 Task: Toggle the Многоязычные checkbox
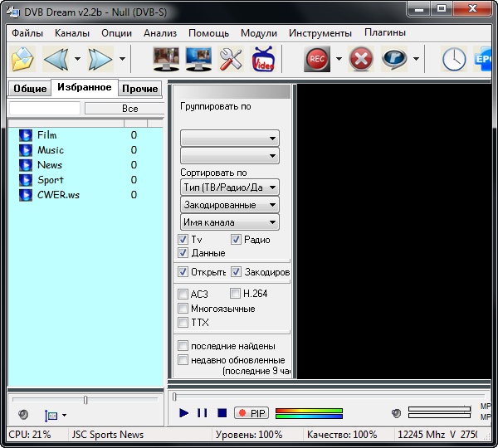point(183,309)
